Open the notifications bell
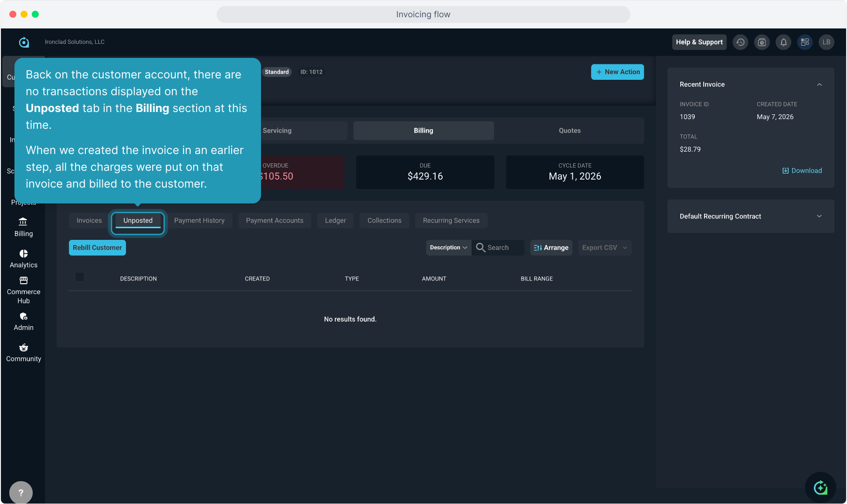 pyautogui.click(x=783, y=42)
